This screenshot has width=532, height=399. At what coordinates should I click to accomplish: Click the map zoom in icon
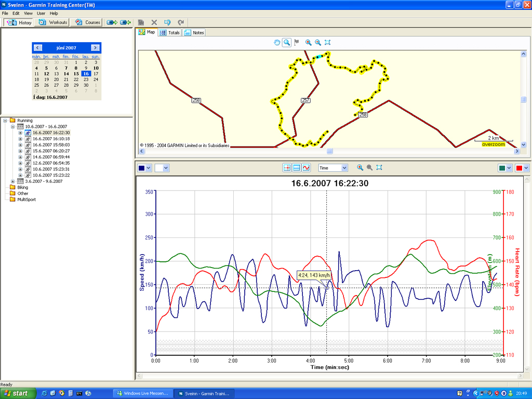(308, 43)
